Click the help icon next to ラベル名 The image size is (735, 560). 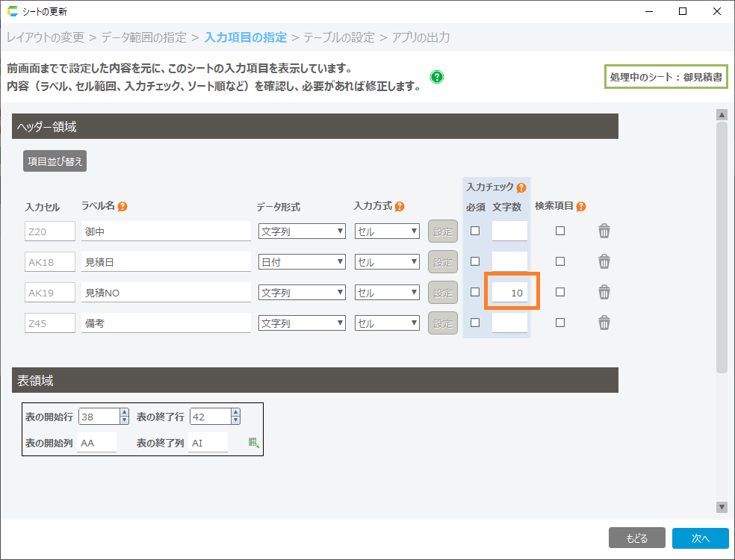(x=122, y=207)
